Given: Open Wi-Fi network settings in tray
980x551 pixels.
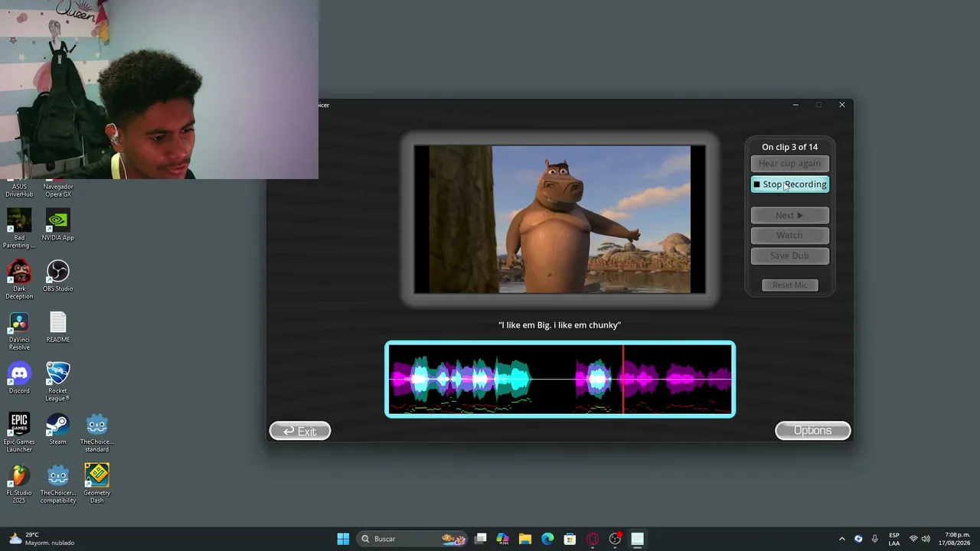Looking at the screenshot, I should pos(913,539).
